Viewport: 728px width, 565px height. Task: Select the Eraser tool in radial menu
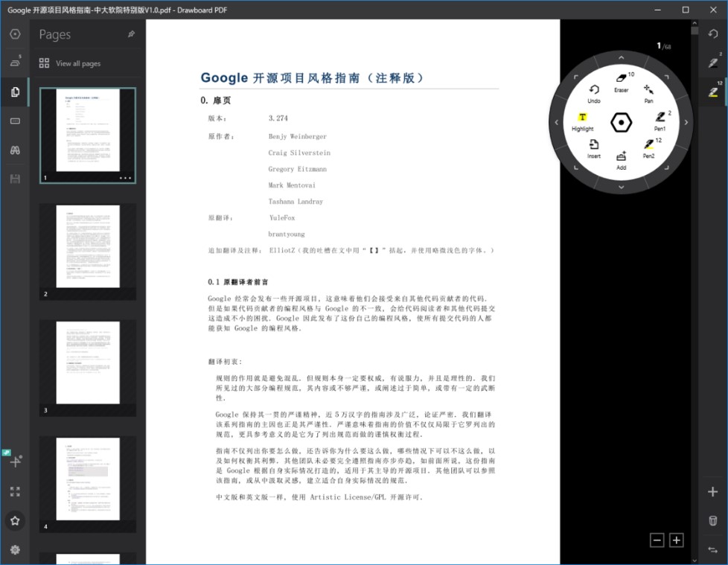pyautogui.click(x=622, y=82)
